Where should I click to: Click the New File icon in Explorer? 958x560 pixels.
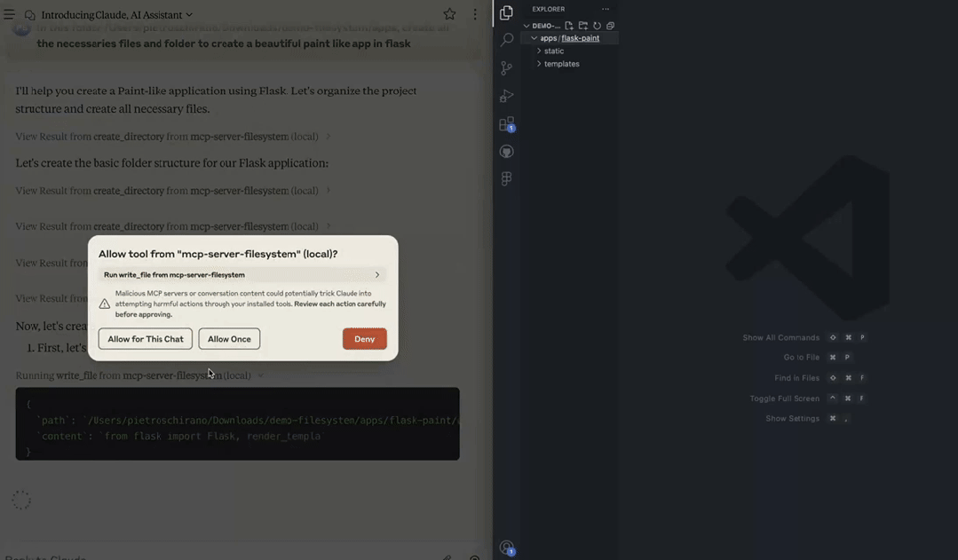click(570, 26)
